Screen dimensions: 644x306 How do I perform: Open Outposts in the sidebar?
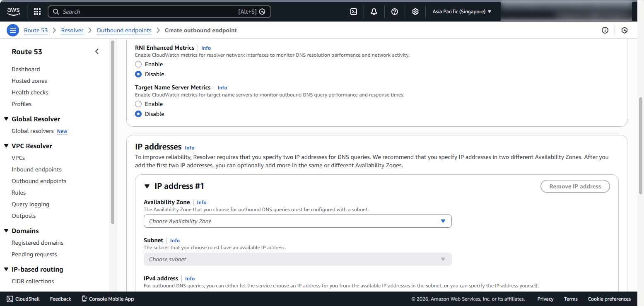coord(24,216)
